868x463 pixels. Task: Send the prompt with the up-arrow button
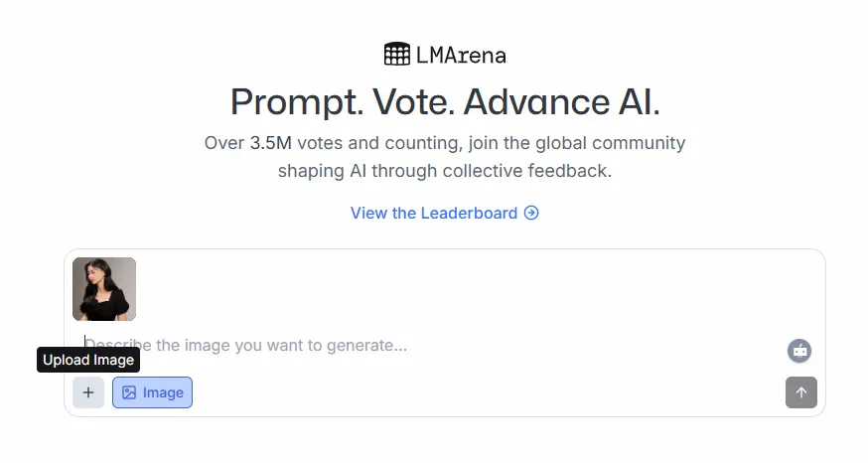[x=800, y=392]
